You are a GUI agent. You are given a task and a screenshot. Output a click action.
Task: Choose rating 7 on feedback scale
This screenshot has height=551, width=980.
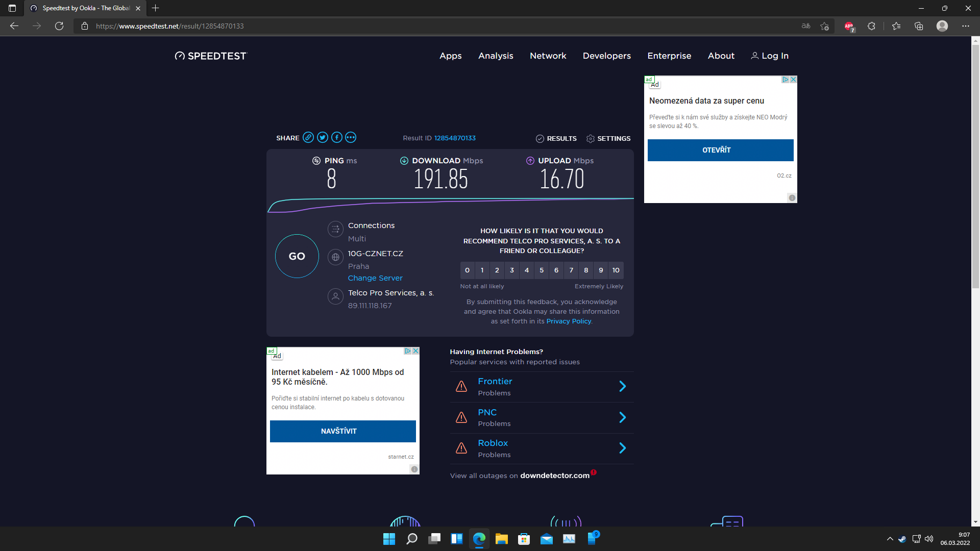pyautogui.click(x=571, y=270)
